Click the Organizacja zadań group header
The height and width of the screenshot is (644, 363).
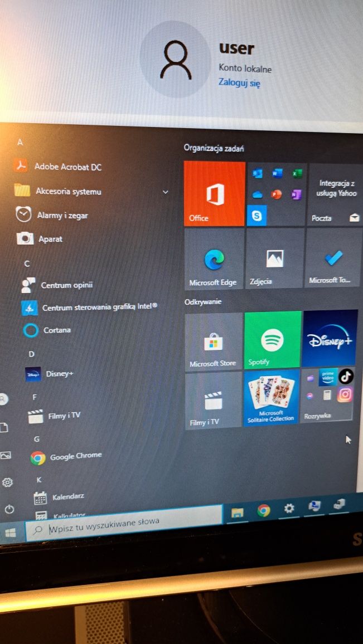pos(214,148)
